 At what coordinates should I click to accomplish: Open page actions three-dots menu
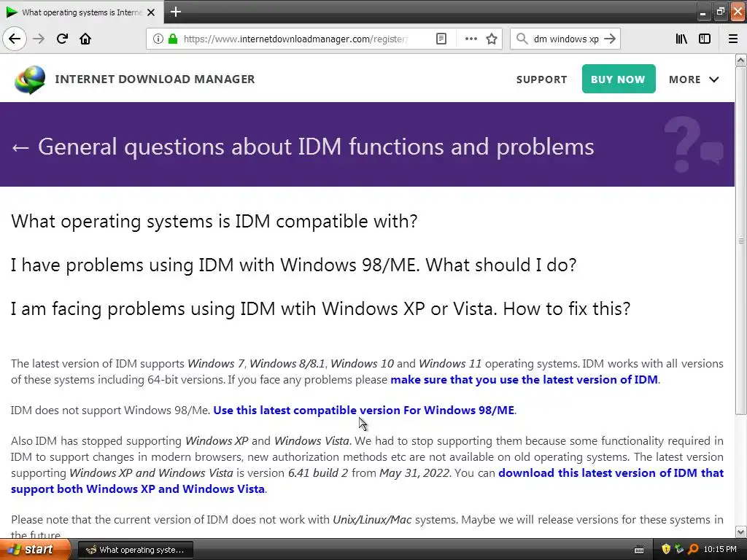point(471,39)
